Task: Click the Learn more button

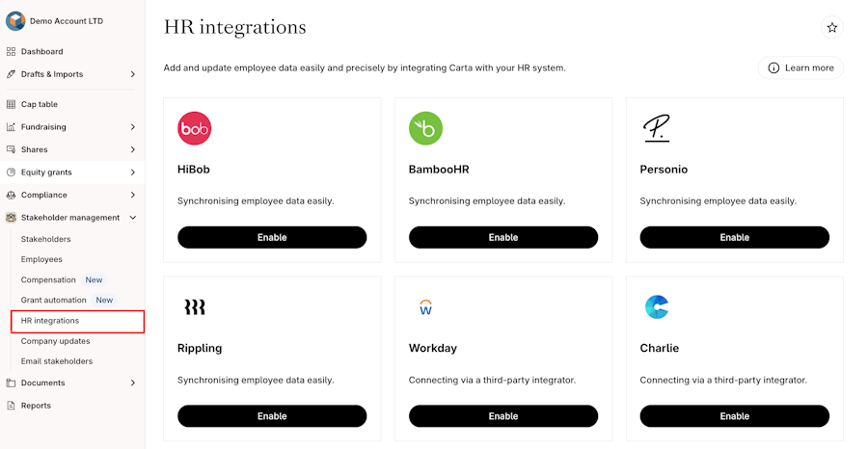Action: click(x=800, y=67)
